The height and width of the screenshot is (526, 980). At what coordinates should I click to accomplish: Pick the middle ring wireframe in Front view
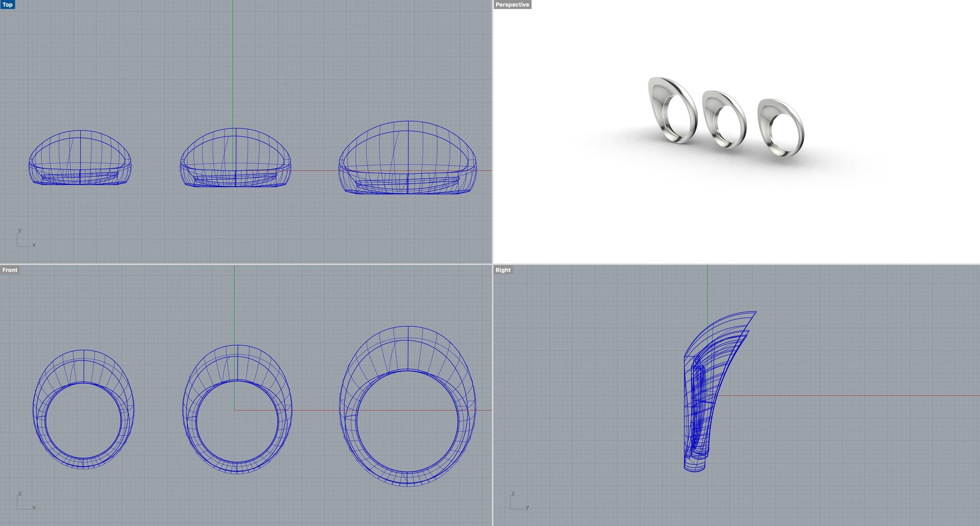tap(237, 409)
